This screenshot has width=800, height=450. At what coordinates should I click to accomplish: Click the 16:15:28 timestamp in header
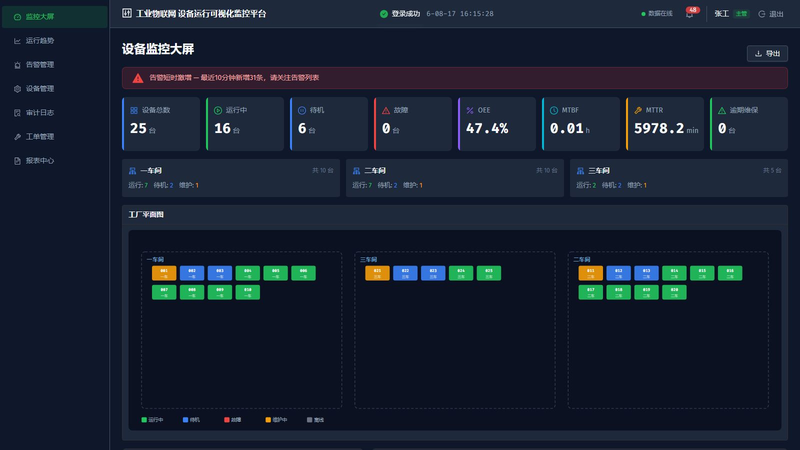(x=477, y=14)
